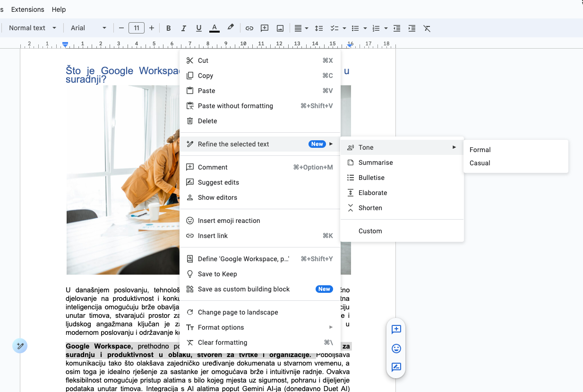This screenshot has width=583, height=392.
Task: Click the insert link toolbar icon
Action: click(x=249, y=28)
